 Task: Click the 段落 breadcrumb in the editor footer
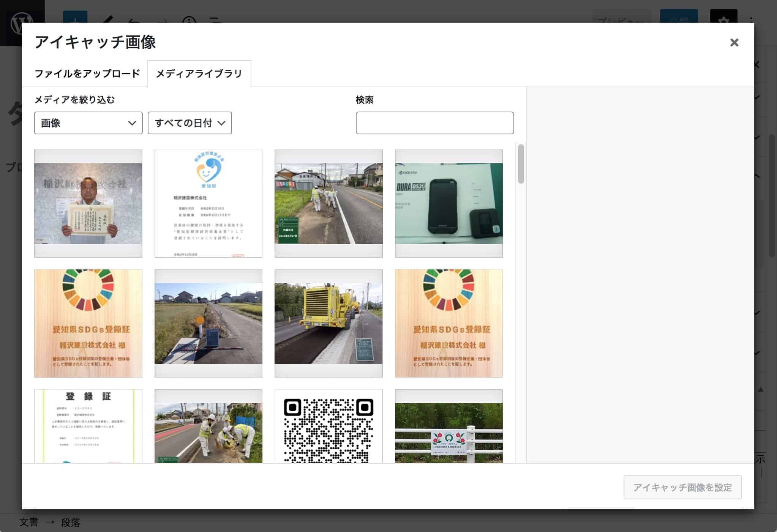71,523
